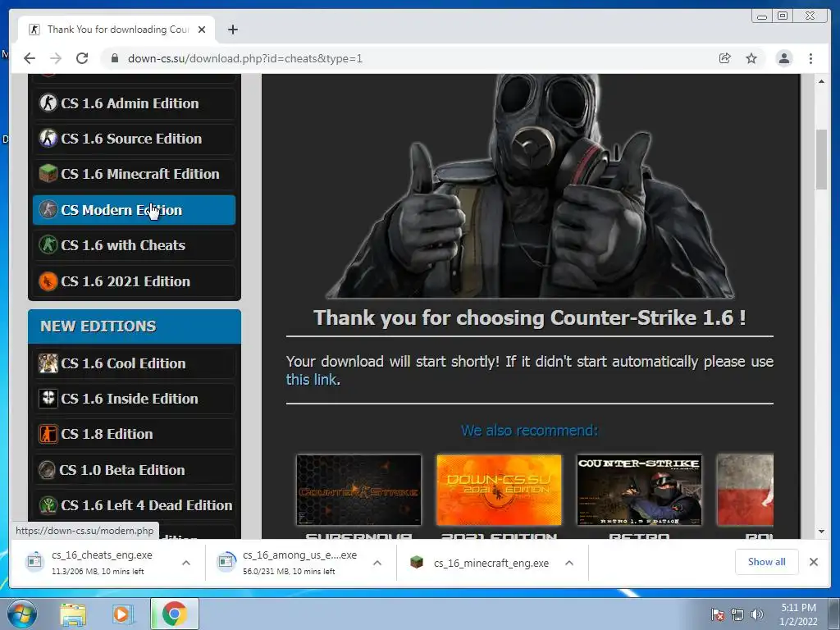Image resolution: width=840 pixels, height=630 pixels.
Task: Click the Inside Edition skull icon
Action: tap(48, 398)
